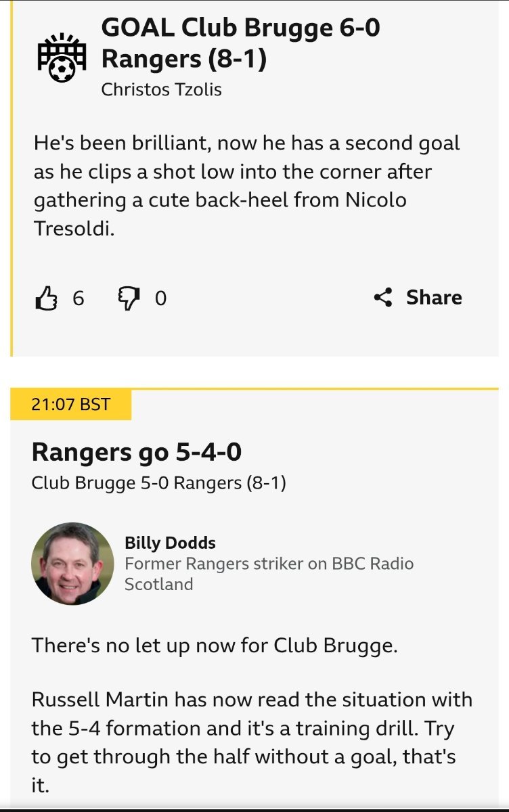Viewport: 509px width, 812px height.
Task: Click the no let up for Club Brugge sentence
Action: (x=215, y=645)
